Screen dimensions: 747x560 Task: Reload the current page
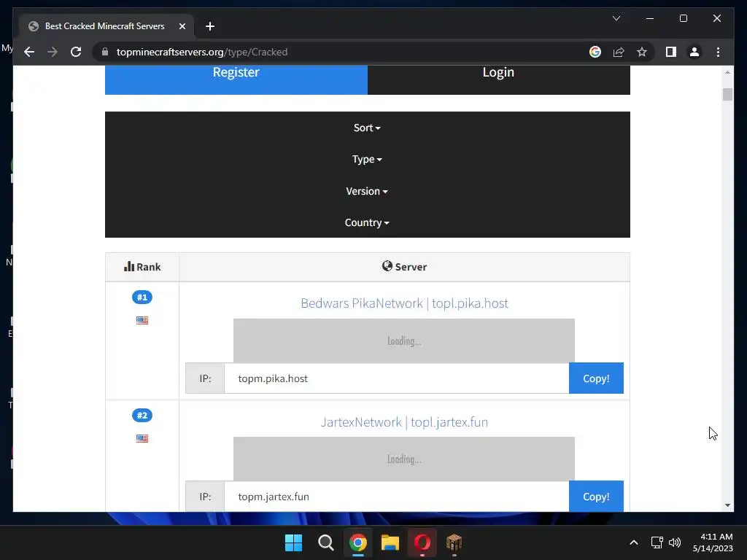click(x=76, y=52)
